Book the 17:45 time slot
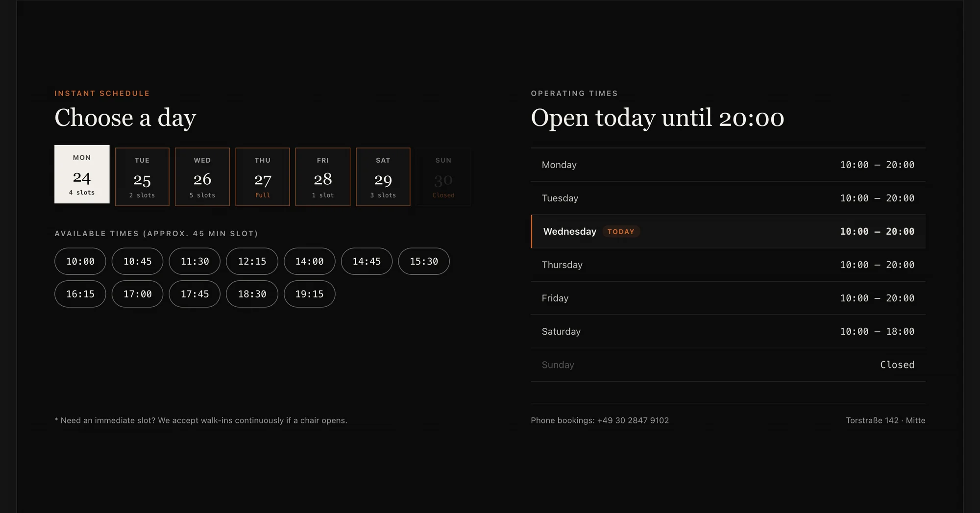Screen dimensions: 980x513 (195, 294)
